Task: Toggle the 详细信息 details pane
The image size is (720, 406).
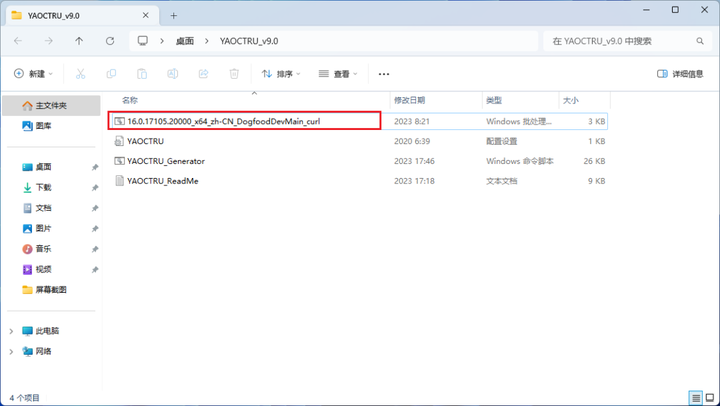Action: (x=680, y=73)
